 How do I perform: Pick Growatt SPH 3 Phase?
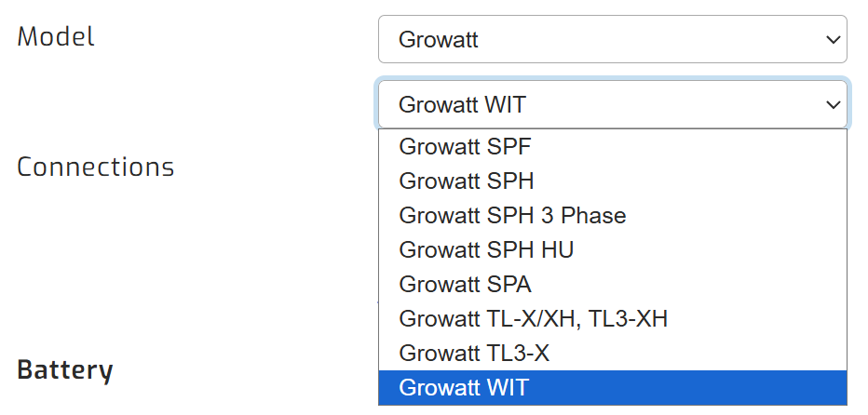point(512,216)
